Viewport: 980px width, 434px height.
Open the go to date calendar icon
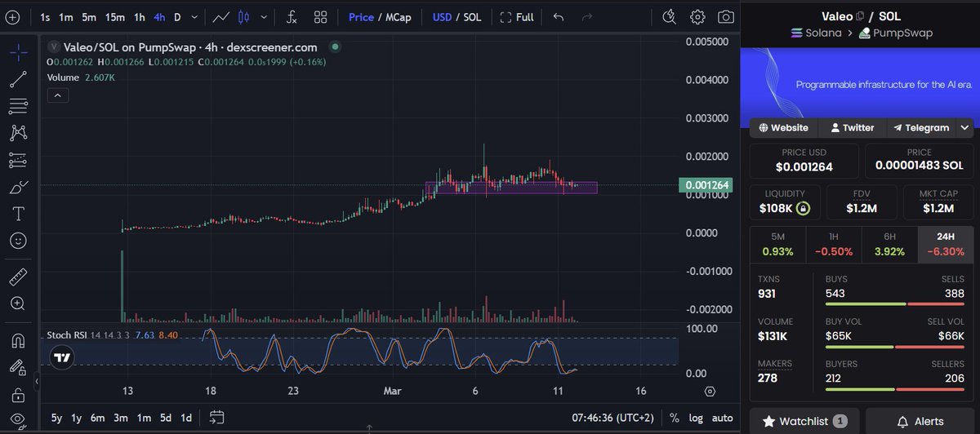point(216,418)
